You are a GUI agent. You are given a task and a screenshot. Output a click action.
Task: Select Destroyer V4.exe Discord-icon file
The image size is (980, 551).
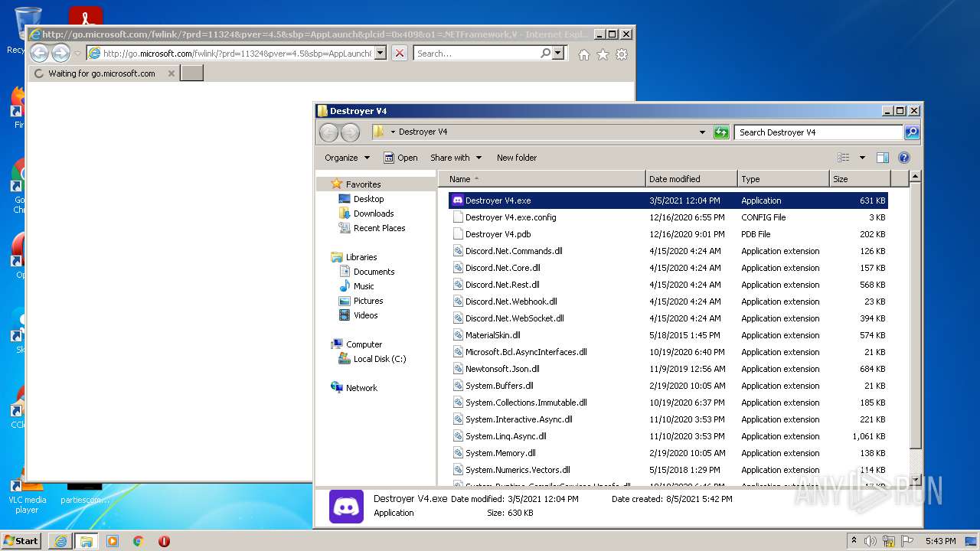[x=668, y=201]
